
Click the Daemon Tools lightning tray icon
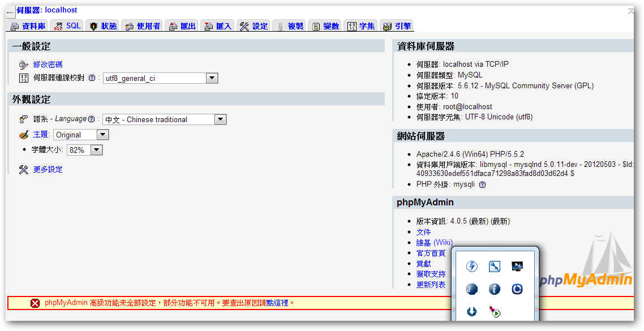coord(472,266)
